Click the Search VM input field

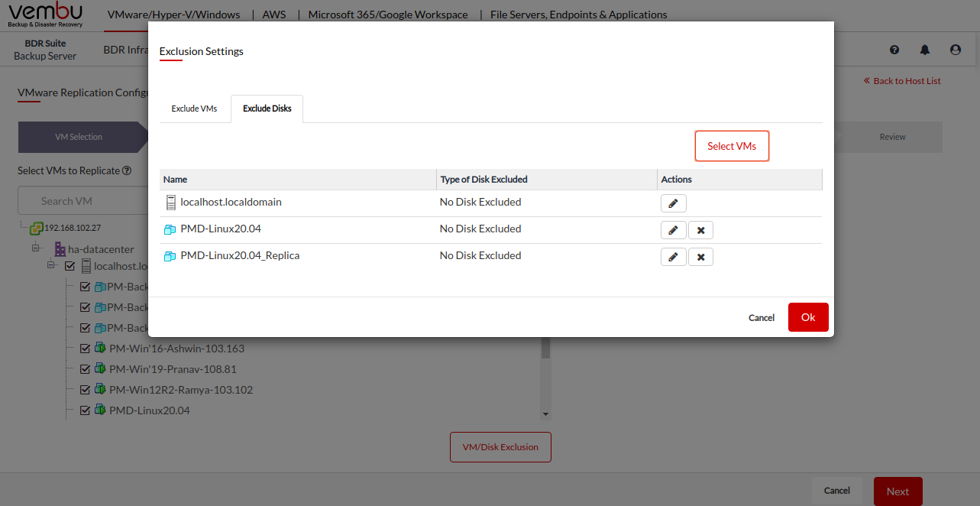[76, 201]
